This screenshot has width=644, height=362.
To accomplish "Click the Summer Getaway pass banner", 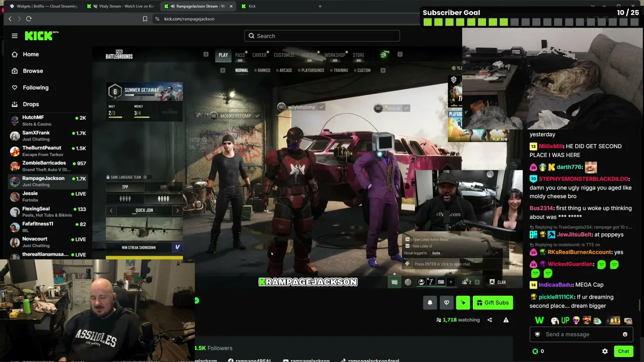I will point(144,92).
